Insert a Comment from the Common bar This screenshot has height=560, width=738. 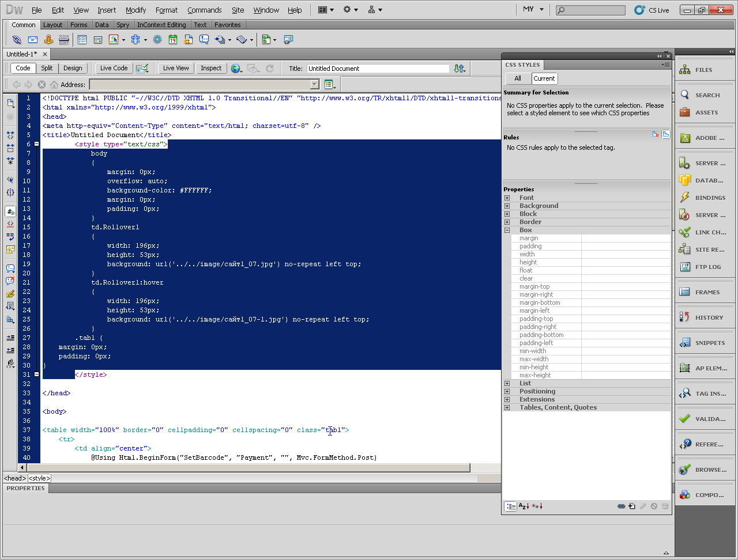(x=204, y=40)
